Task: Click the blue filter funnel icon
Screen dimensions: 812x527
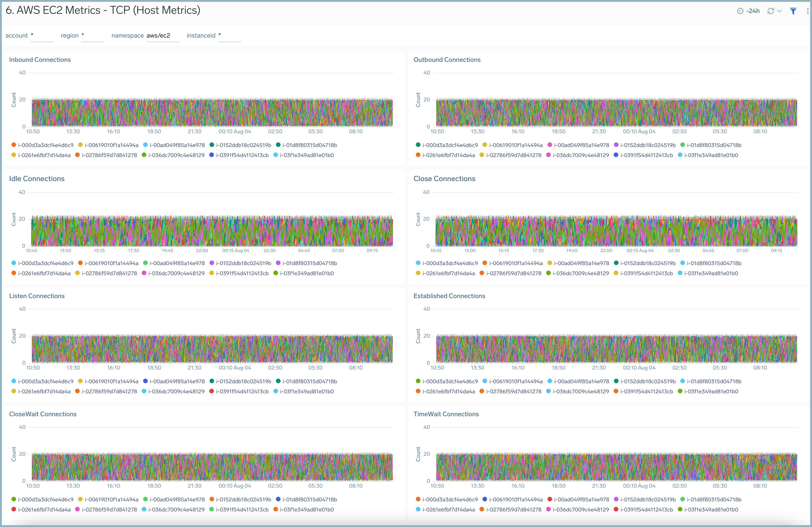Action: click(x=793, y=11)
